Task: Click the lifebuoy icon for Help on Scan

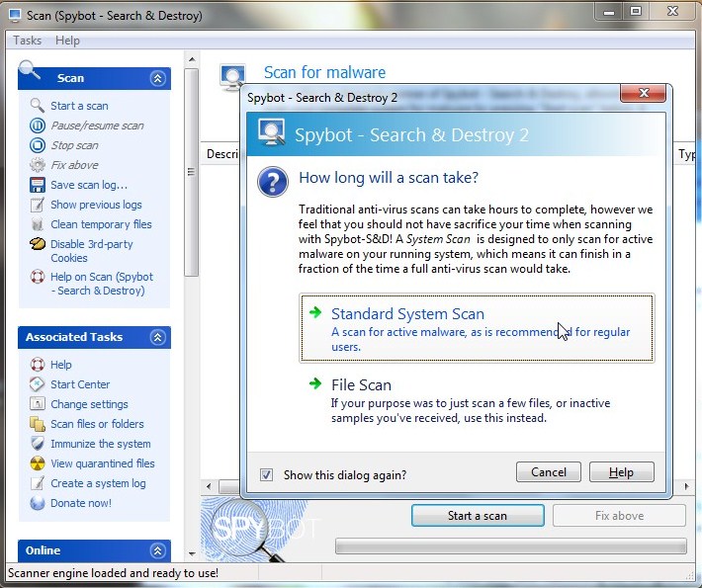Action: click(38, 277)
